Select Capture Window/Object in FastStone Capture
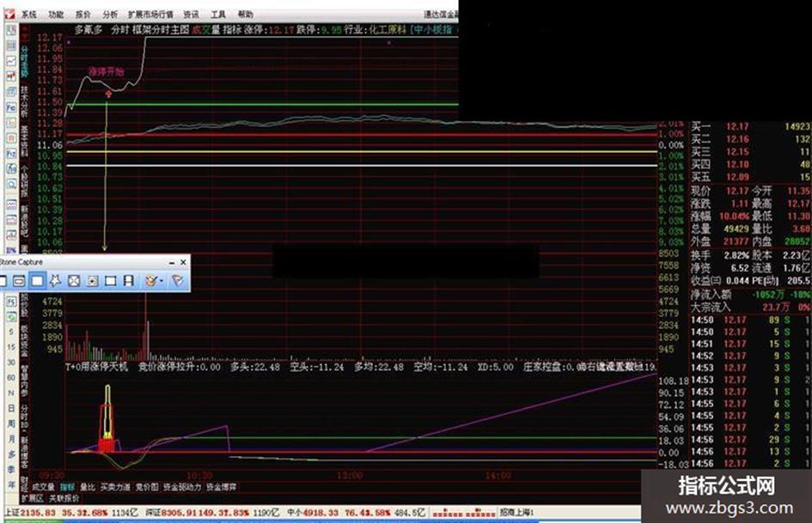 point(19,281)
